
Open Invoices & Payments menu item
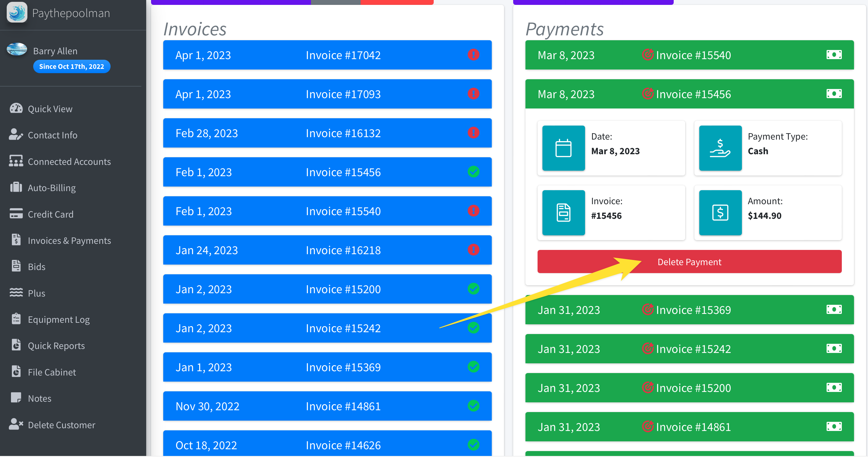(x=69, y=240)
